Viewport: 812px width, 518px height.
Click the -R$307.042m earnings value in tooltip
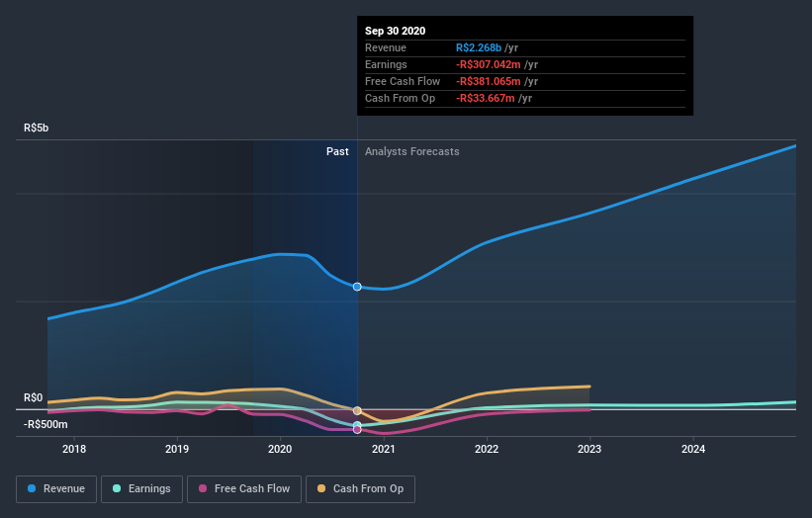pos(489,64)
